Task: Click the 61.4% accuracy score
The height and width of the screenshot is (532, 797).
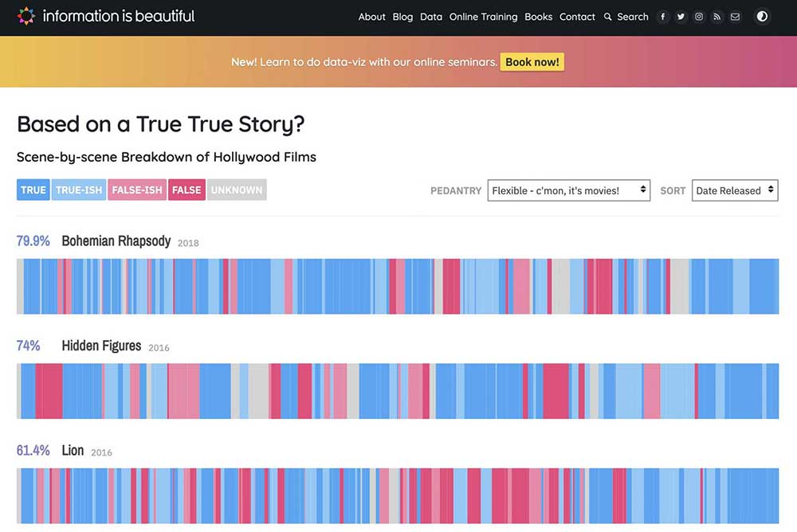Action: pyautogui.click(x=33, y=450)
